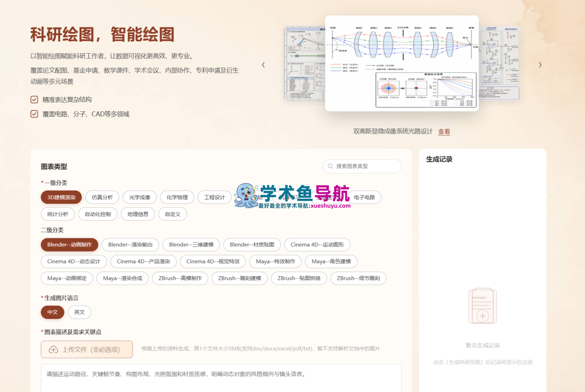Viewport: 585px width, 392px height.
Task: Choose Blender--三维建模 subcategory
Action: (191, 245)
